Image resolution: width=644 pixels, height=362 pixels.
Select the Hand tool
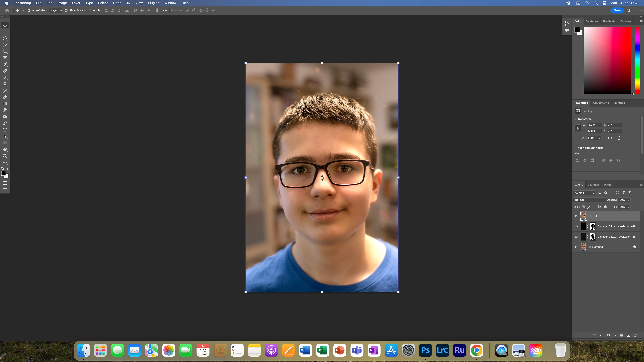tap(5, 149)
